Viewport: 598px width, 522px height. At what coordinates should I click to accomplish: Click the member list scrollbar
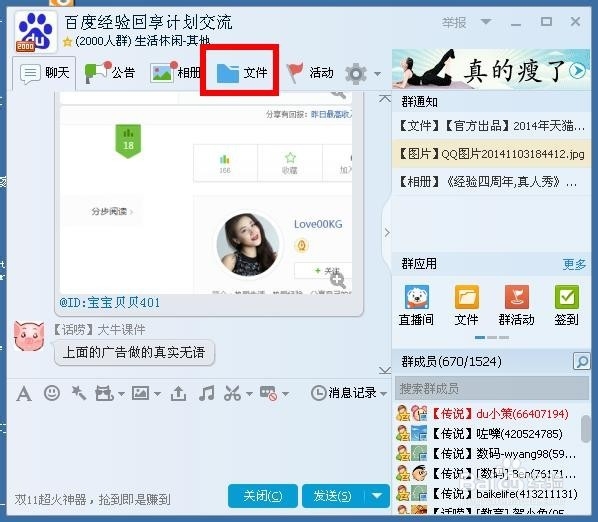585,429
